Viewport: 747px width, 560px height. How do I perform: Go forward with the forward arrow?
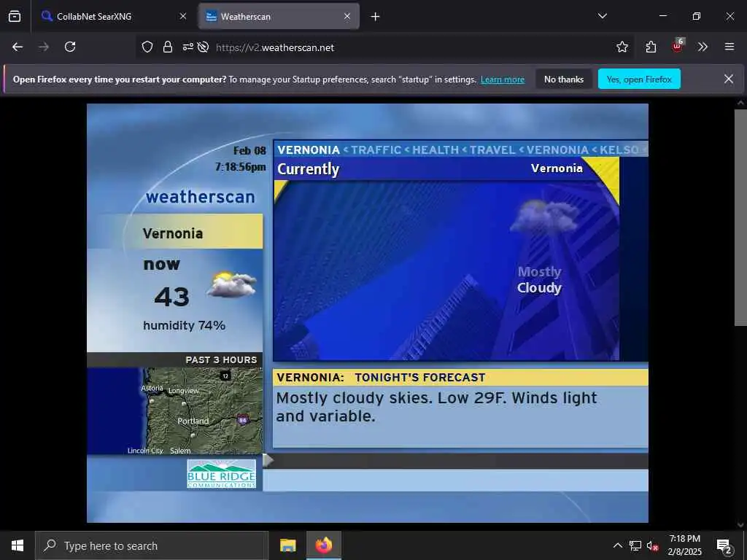(44, 47)
